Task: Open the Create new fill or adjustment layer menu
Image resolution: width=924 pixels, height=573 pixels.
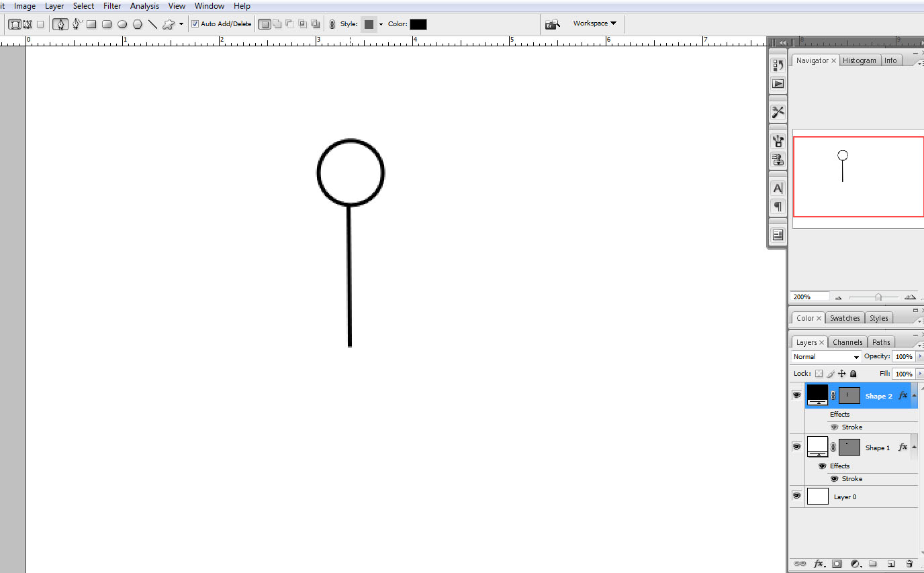Action: click(x=855, y=564)
